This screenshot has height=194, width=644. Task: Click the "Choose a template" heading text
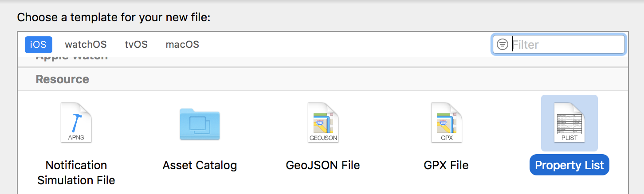(x=113, y=18)
